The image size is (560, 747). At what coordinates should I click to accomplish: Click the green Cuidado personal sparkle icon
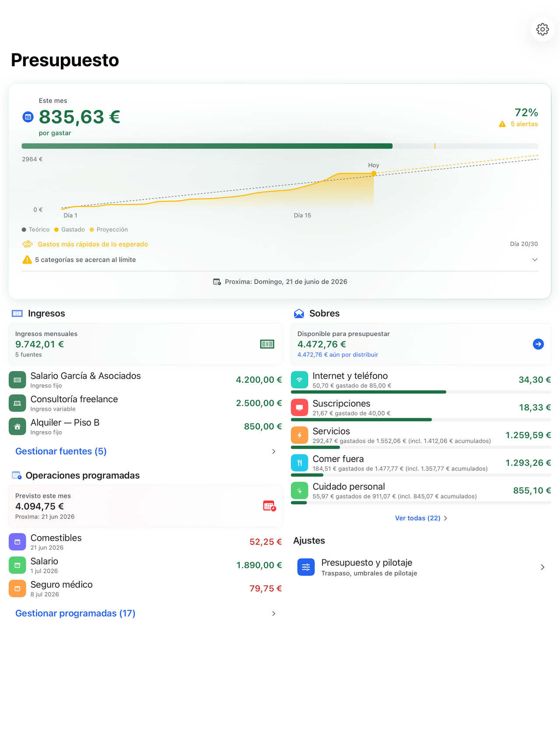pyautogui.click(x=300, y=491)
